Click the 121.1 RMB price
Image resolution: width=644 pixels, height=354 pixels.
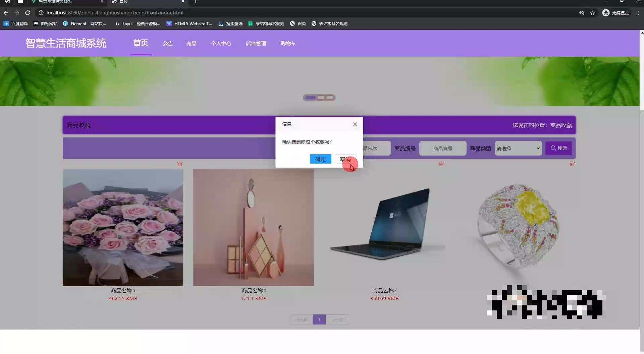[x=254, y=298]
